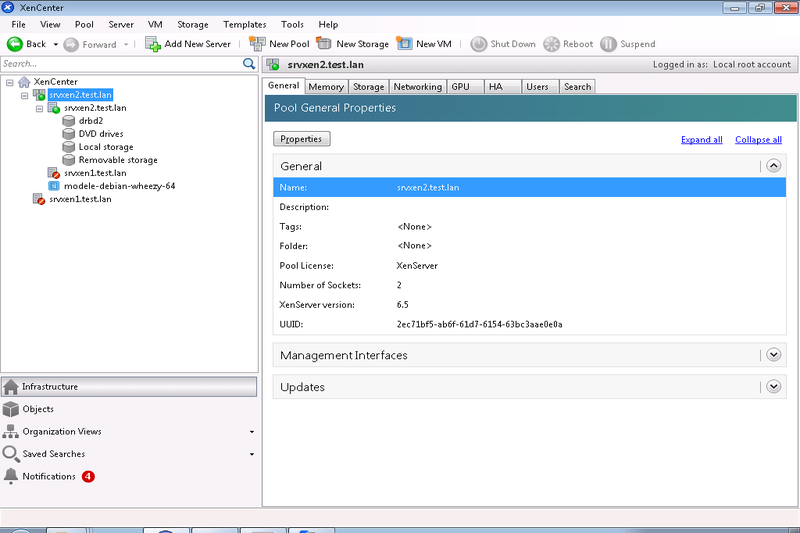Click in the Search input field
Viewport: 800px width, 533px height.
pyautogui.click(x=121, y=64)
